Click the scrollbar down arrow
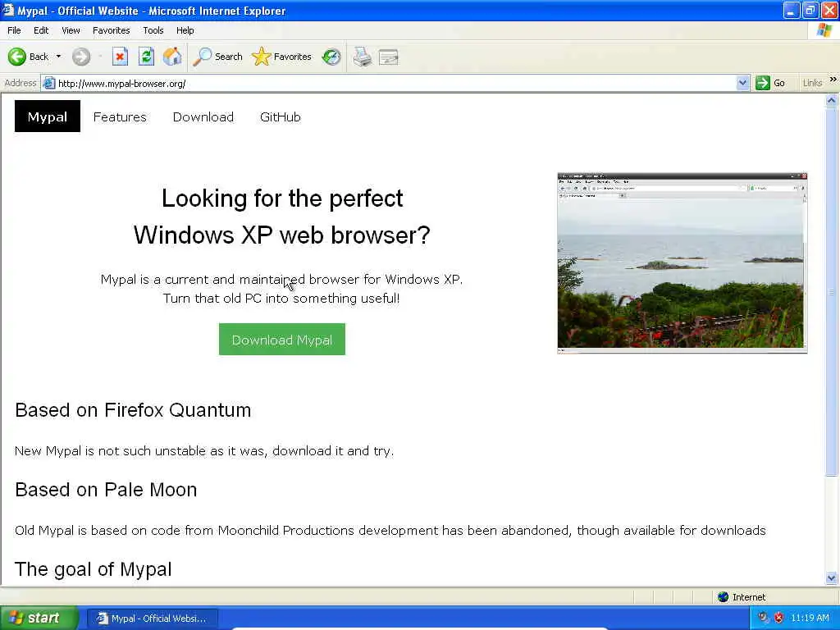This screenshot has height=630, width=840. click(832, 577)
